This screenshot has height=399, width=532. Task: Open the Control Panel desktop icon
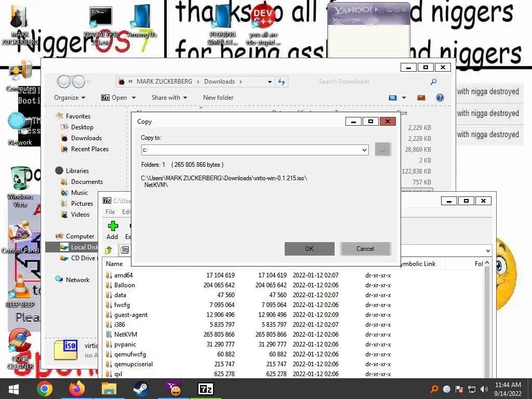[20, 237]
